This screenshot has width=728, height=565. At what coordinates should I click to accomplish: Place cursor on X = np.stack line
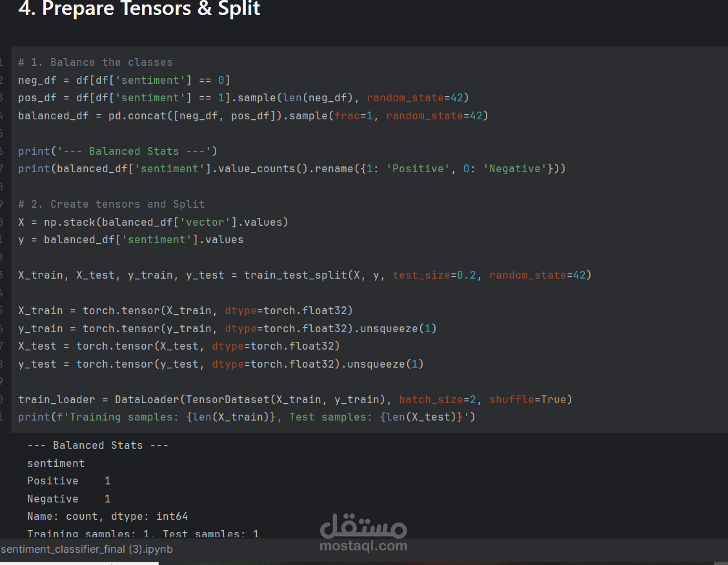153,223
